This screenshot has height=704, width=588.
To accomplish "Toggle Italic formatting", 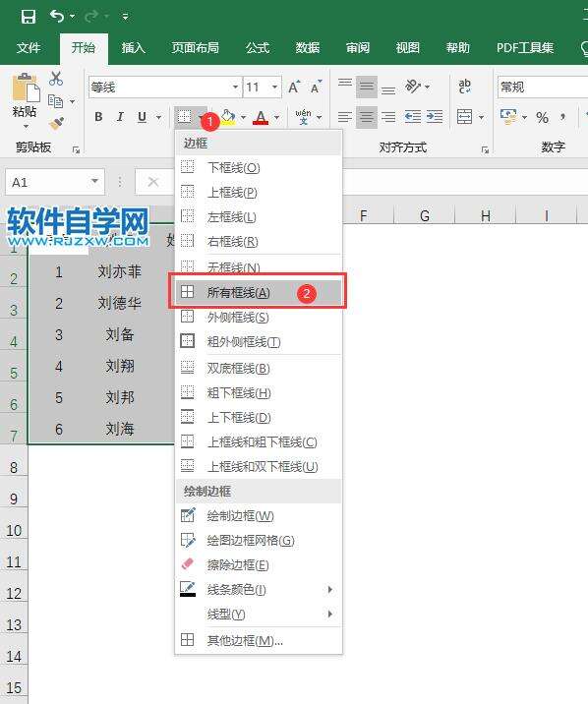I will pos(120,117).
